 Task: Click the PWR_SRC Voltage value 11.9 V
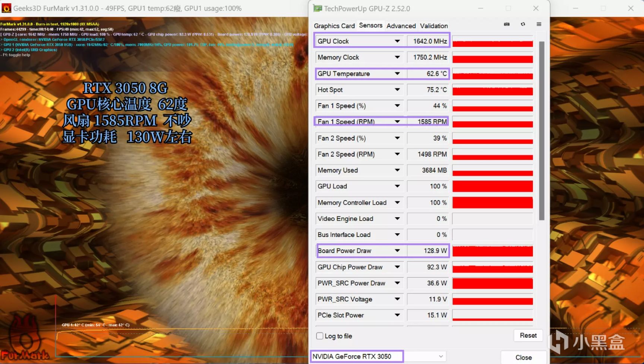click(428, 299)
